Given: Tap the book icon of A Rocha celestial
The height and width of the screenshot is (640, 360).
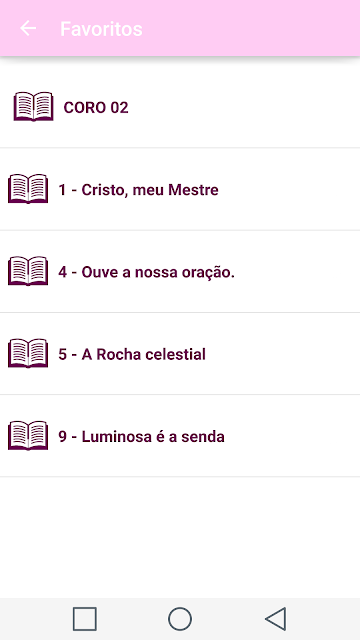Looking at the screenshot, I should [x=28, y=353].
